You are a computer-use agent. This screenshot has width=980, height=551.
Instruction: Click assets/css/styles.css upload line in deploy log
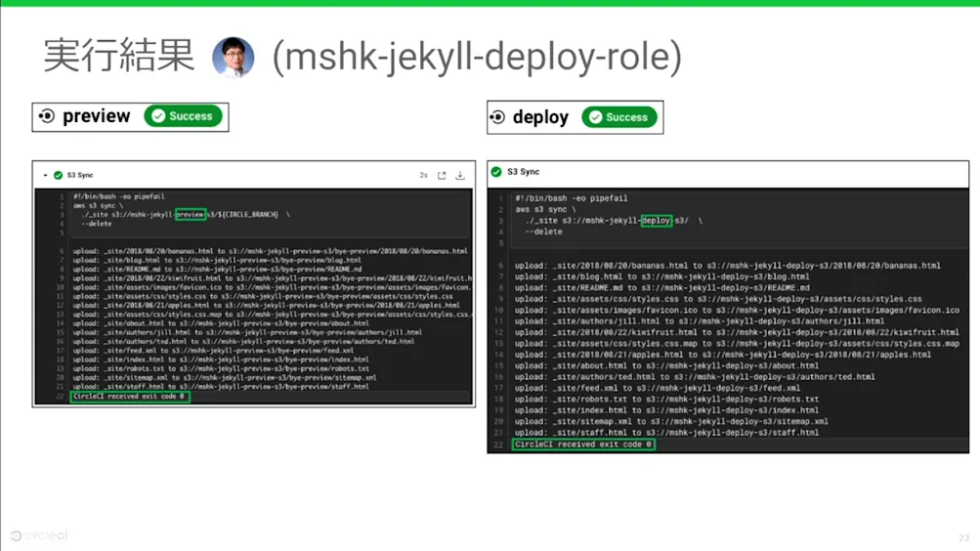[x=718, y=299]
